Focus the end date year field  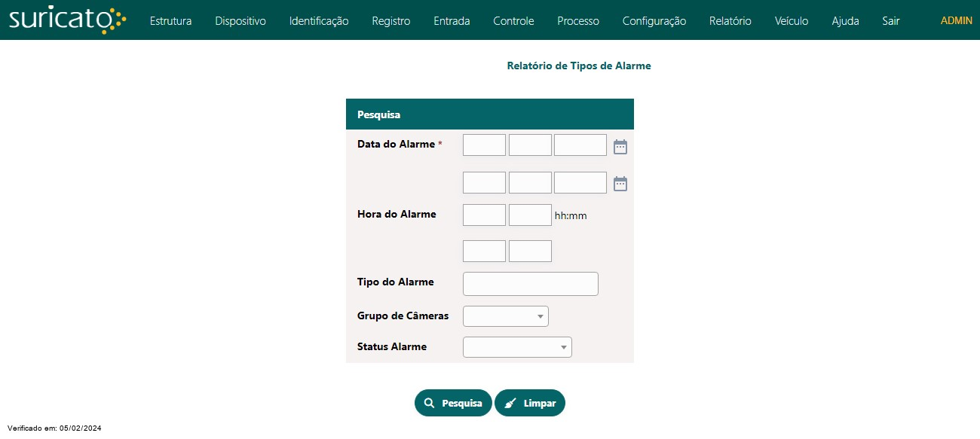[580, 183]
